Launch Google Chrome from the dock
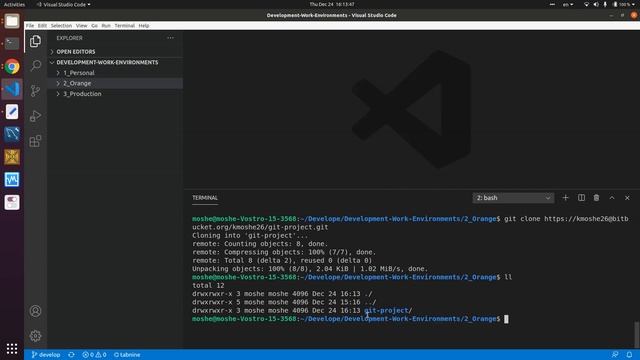Image resolution: width=640 pixels, height=360 pixels. click(x=12, y=66)
